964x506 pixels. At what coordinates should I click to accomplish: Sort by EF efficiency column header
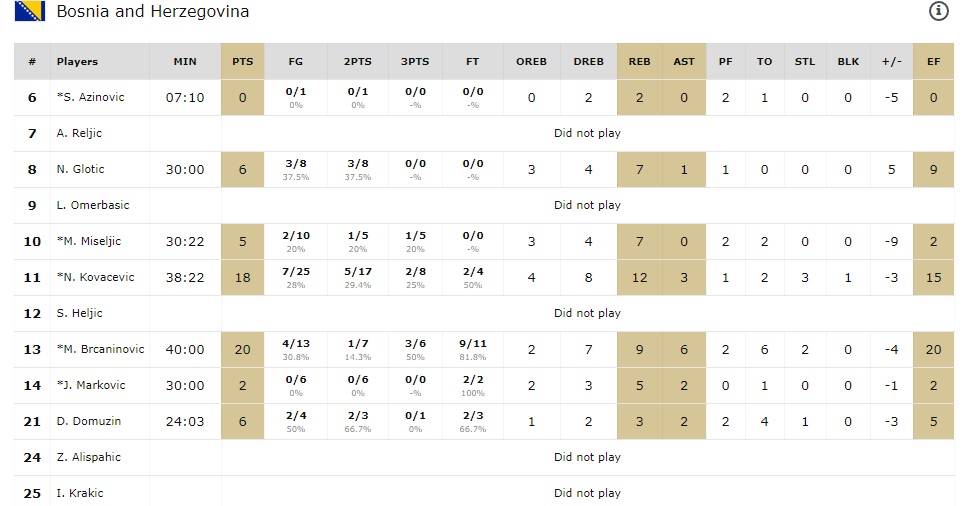point(933,62)
